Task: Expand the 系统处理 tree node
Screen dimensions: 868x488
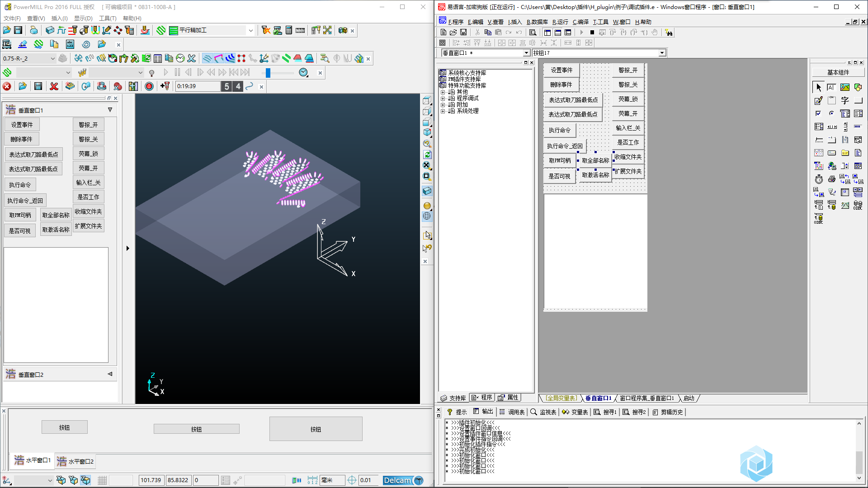Action: (443, 111)
